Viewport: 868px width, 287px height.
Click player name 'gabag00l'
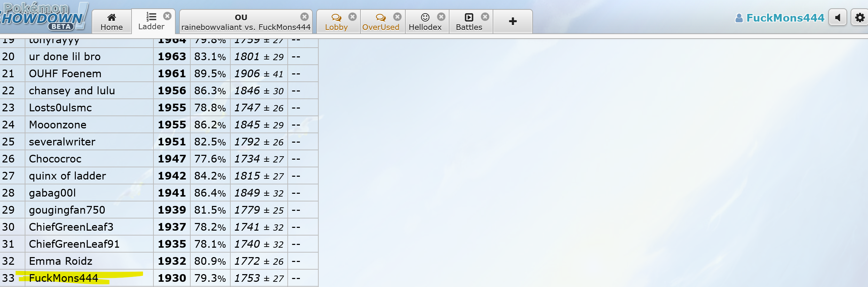pos(52,193)
